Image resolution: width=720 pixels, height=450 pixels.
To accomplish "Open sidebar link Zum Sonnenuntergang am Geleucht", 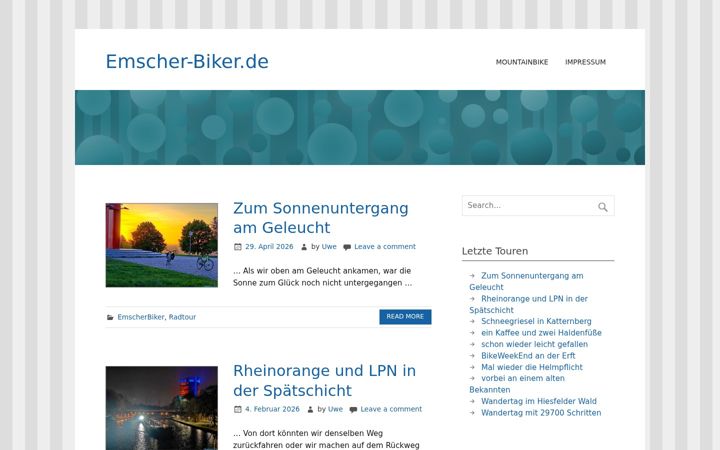I will 526,281.
